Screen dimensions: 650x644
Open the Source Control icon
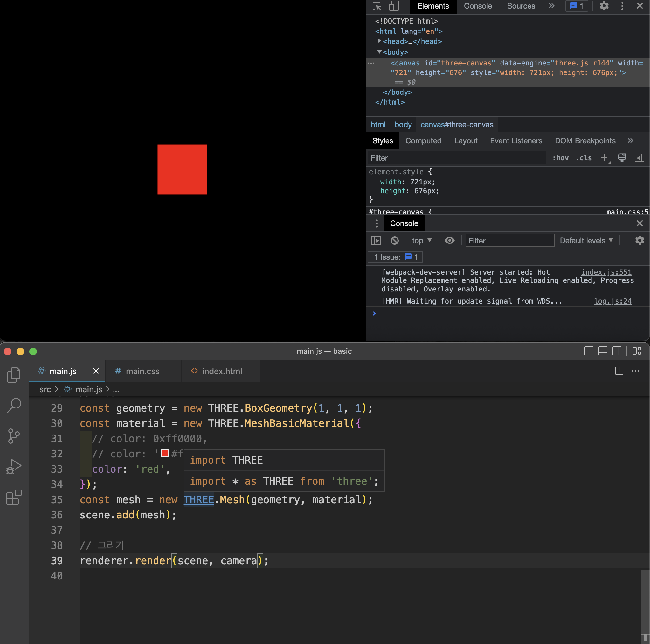(14, 436)
